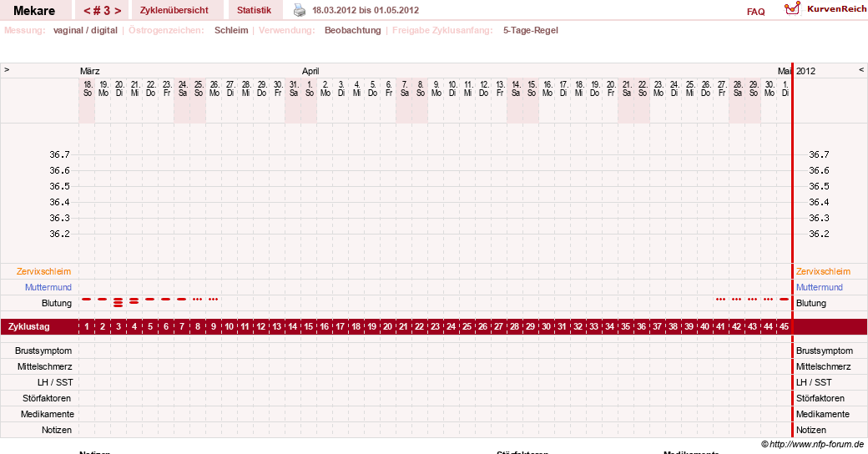Click the right 36.2 temperature label
Viewport: 868px width, 454px height.
[x=820, y=234]
